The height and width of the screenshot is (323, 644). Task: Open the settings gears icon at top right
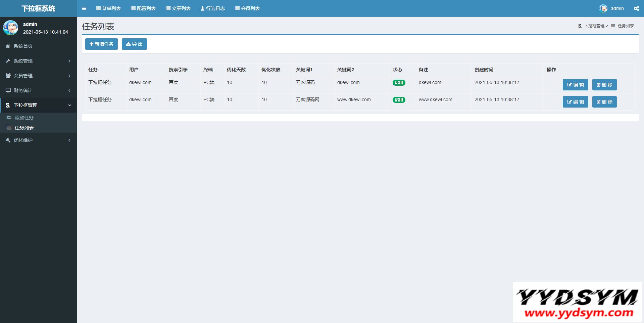click(x=636, y=8)
